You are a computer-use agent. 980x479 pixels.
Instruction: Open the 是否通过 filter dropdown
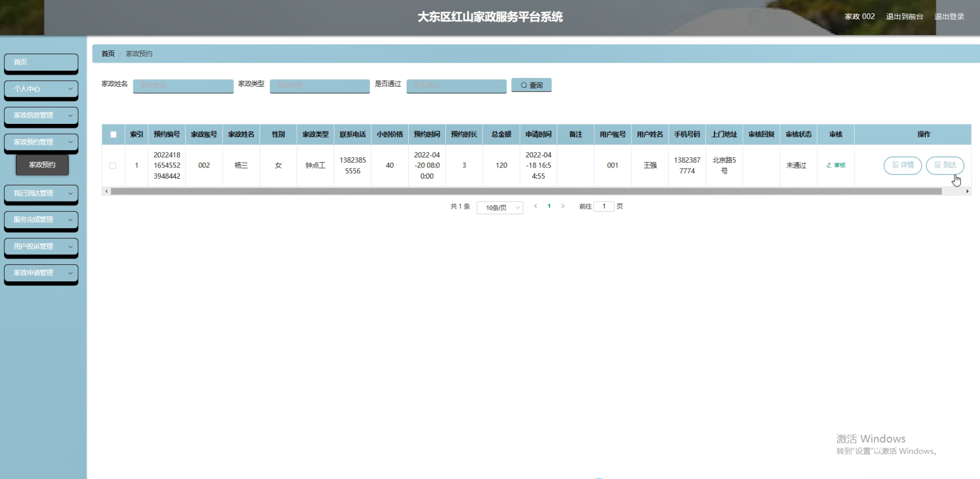coord(456,86)
